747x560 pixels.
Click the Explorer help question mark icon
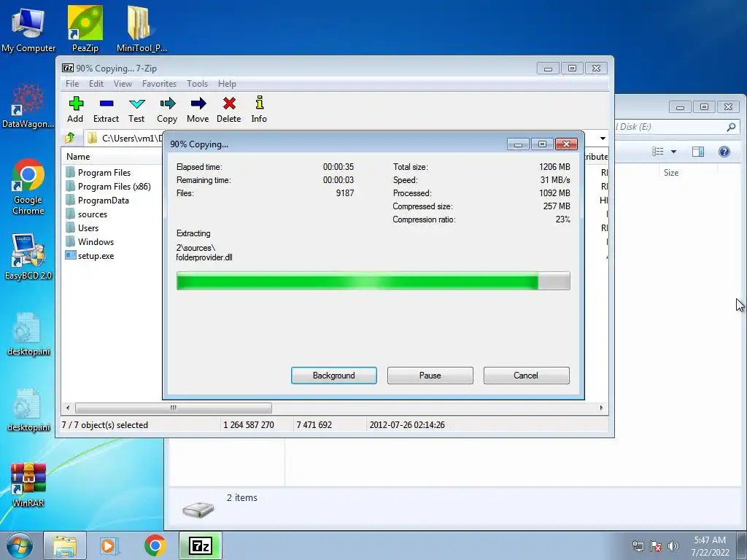coord(724,152)
